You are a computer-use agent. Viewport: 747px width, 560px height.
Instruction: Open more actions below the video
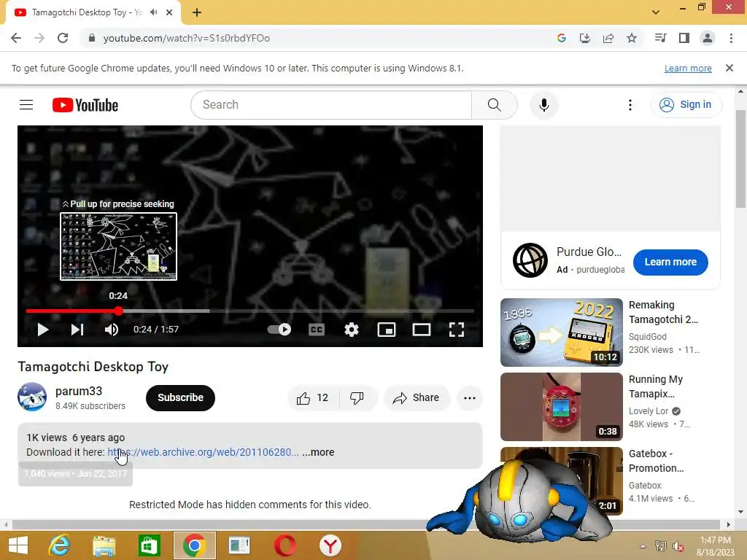pyautogui.click(x=469, y=397)
